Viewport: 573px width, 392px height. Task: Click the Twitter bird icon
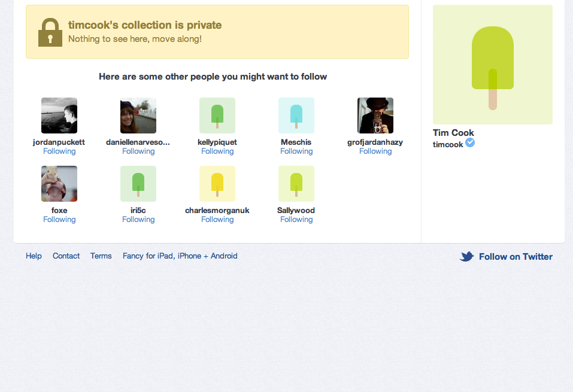pos(466,257)
